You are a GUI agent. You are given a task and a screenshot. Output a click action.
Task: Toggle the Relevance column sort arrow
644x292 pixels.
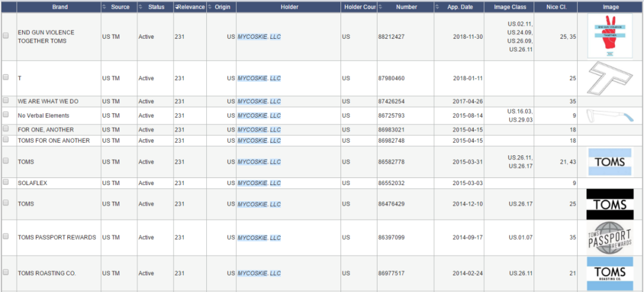pyautogui.click(x=177, y=7)
